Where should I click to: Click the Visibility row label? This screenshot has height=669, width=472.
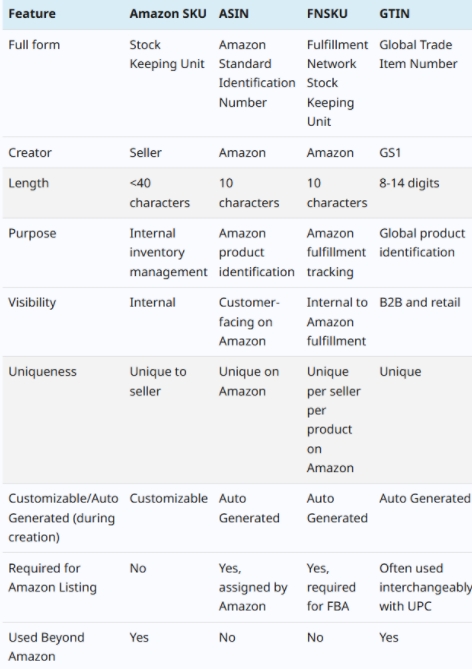[x=32, y=303]
